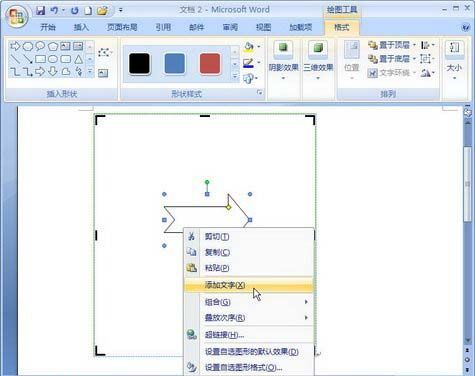
Task: Expand the shape styles gallery
Action: point(235,77)
